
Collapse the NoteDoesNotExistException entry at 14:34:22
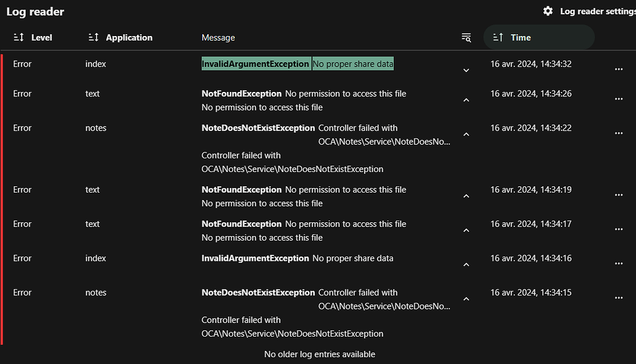pyautogui.click(x=466, y=134)
